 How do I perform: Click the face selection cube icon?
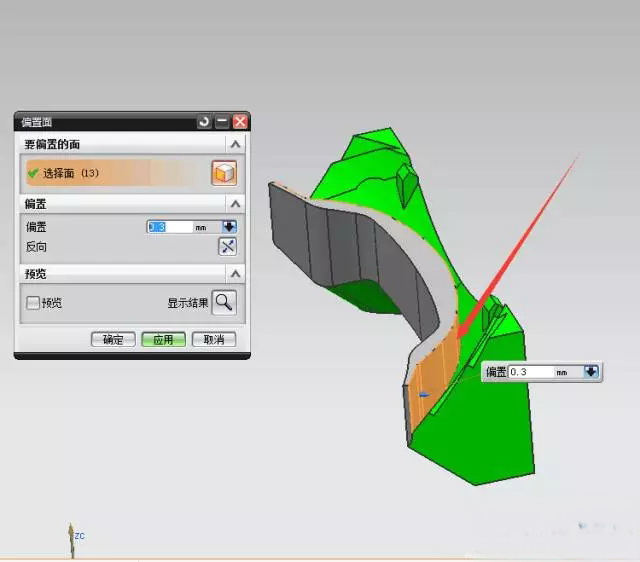[x=224, y=173]
